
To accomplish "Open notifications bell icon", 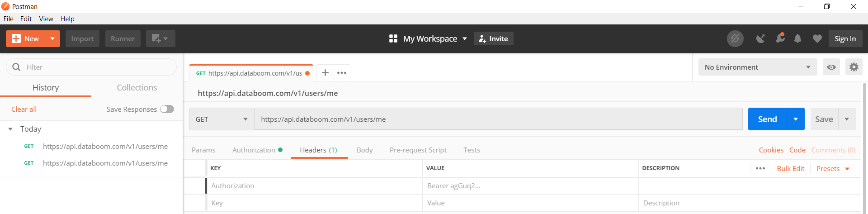I will (x=798, y=39).
